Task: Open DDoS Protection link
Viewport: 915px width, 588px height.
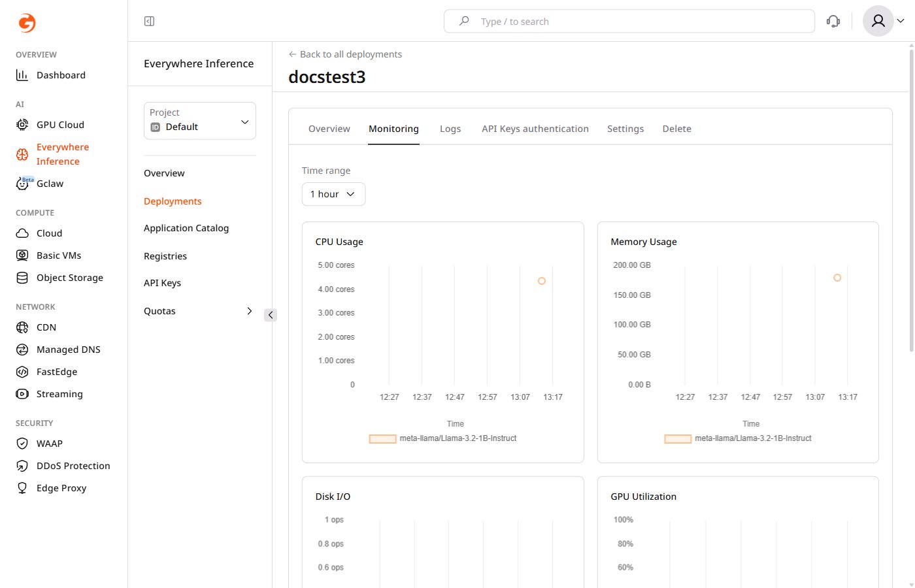Action: [x=73, y=466]
